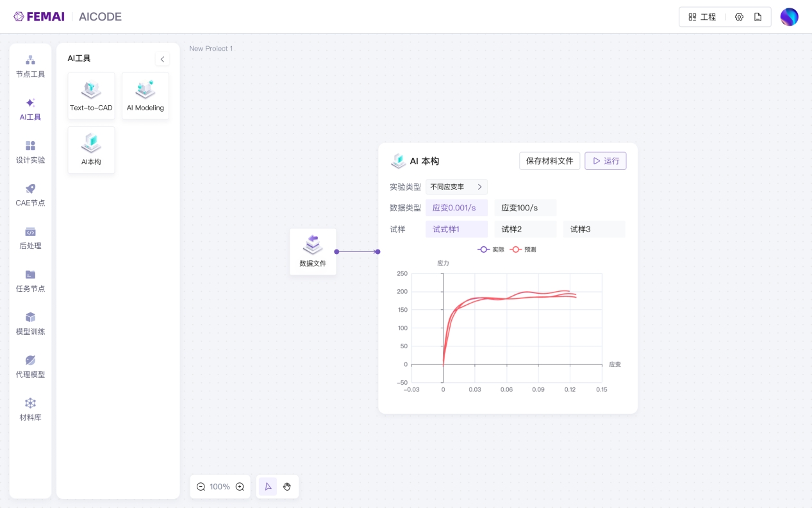This screenshot has width=812, height=508.
Task: Open settings gear in top bar
Action: point(739,17)
